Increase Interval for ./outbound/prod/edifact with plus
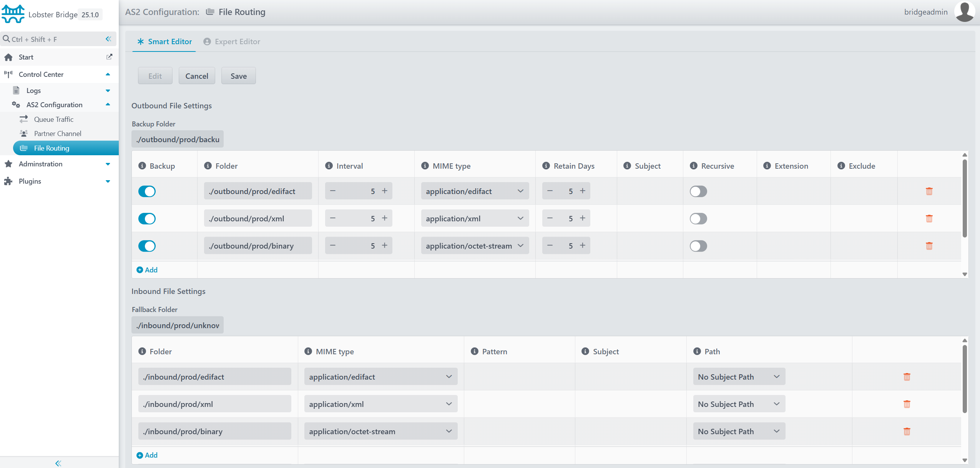This screenshot has width=980, height=468. (384, 191)
